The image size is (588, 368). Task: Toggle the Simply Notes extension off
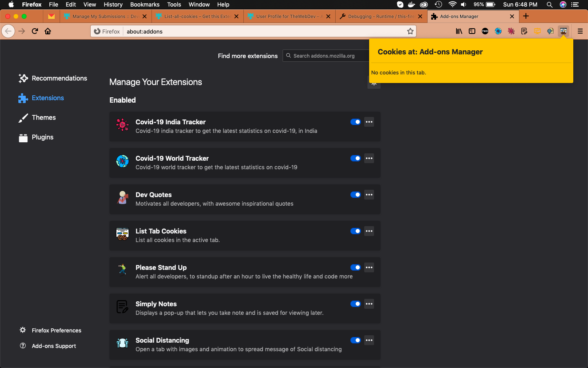click(355, 304)
